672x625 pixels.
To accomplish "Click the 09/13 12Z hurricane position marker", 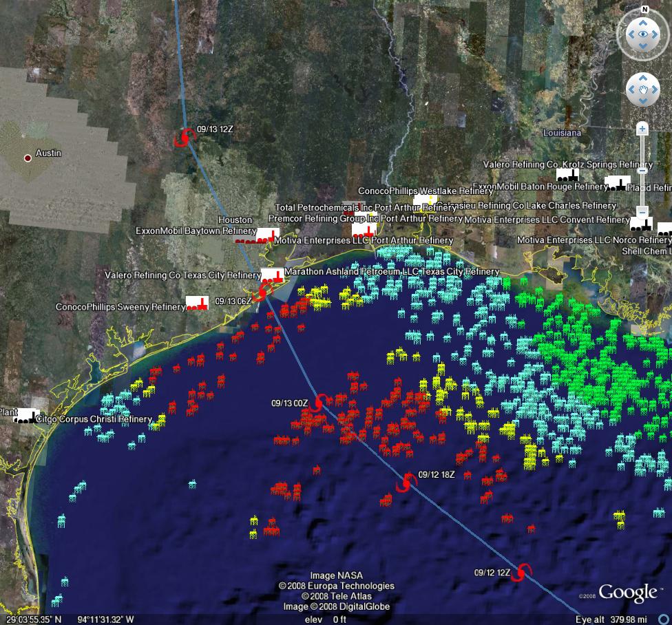I will 185,138.
